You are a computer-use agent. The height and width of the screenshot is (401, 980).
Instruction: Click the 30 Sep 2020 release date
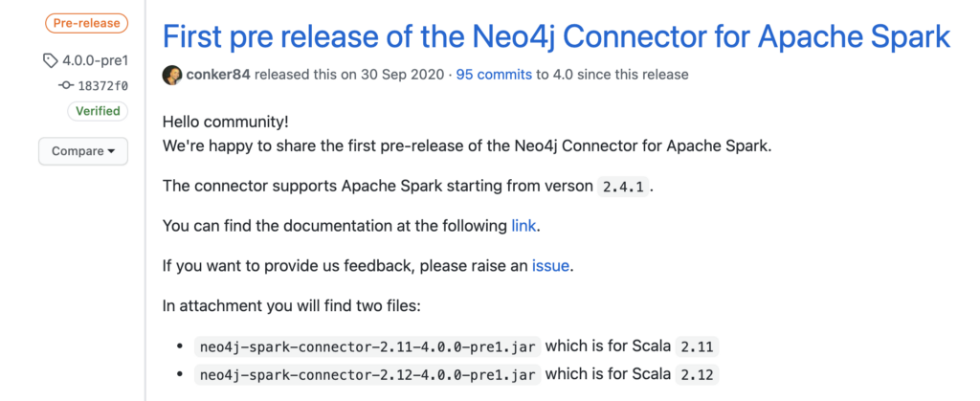click(403, 75)
